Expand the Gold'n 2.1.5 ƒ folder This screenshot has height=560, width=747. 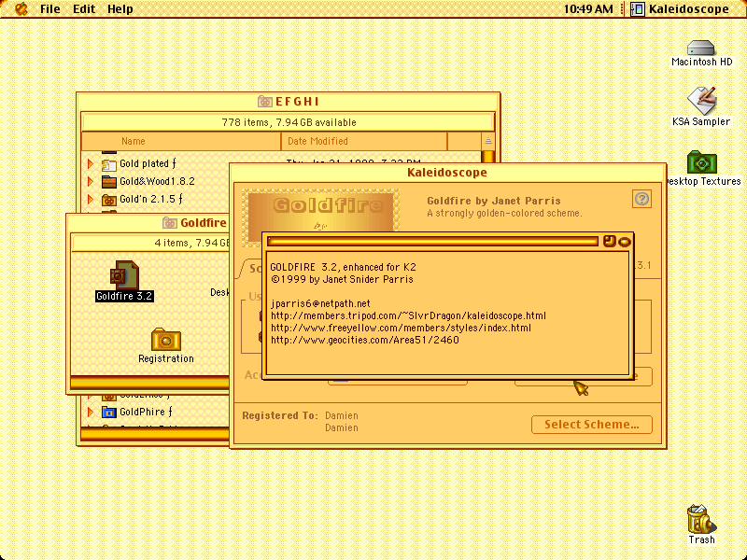(90, 199)
